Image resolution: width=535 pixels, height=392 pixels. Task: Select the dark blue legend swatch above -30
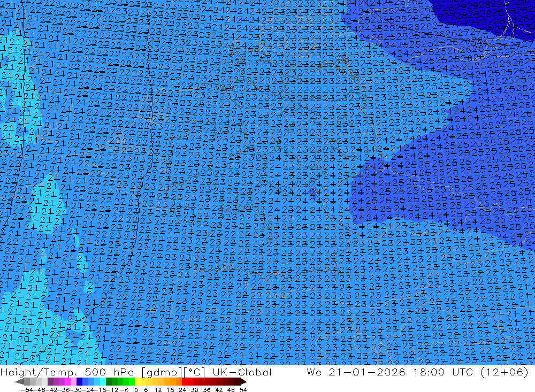click(79, 382)
